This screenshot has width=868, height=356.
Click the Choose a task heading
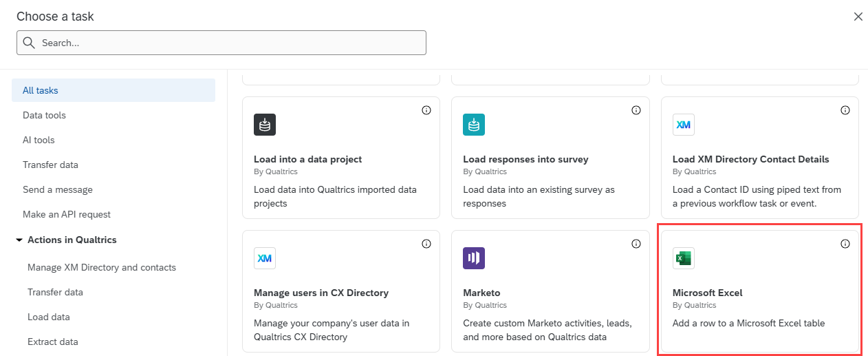pyautogui.click(x=55, y=17)
